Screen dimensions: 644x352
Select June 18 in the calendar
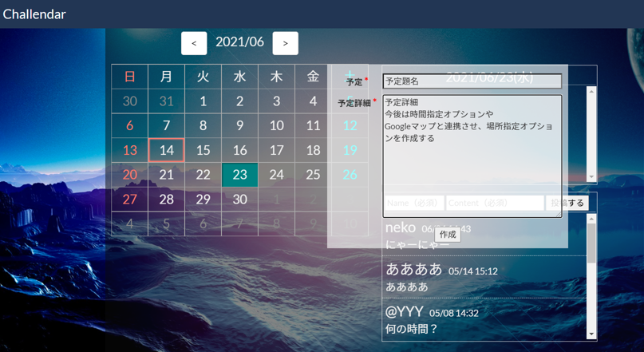(313, 150)
